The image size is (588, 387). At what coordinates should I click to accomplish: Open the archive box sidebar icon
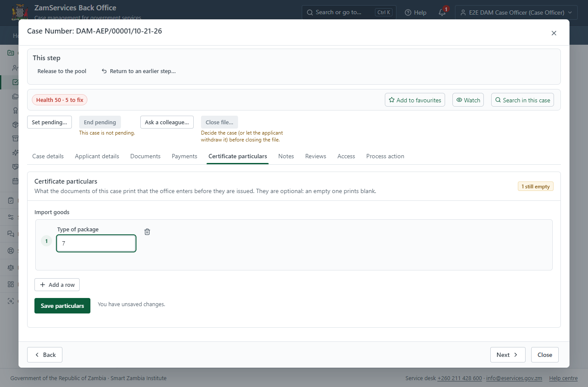[x=15, y=138]
